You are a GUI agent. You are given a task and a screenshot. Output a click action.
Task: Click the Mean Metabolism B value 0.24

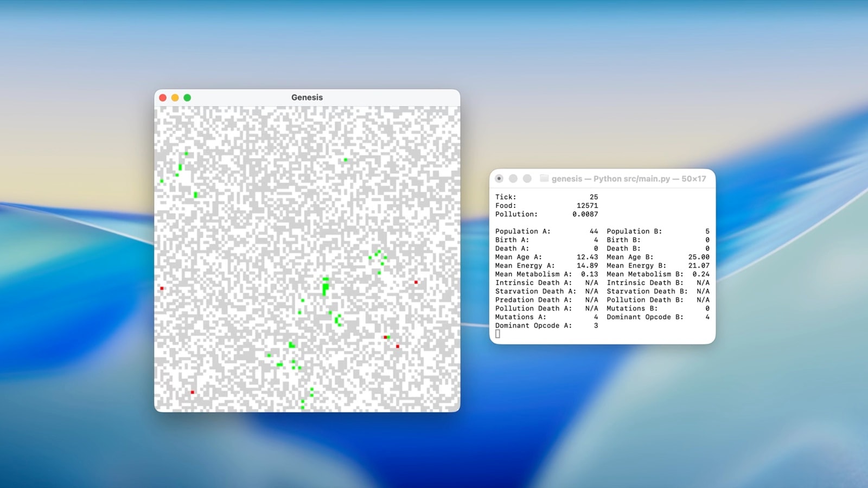click(x=701, y=274)
